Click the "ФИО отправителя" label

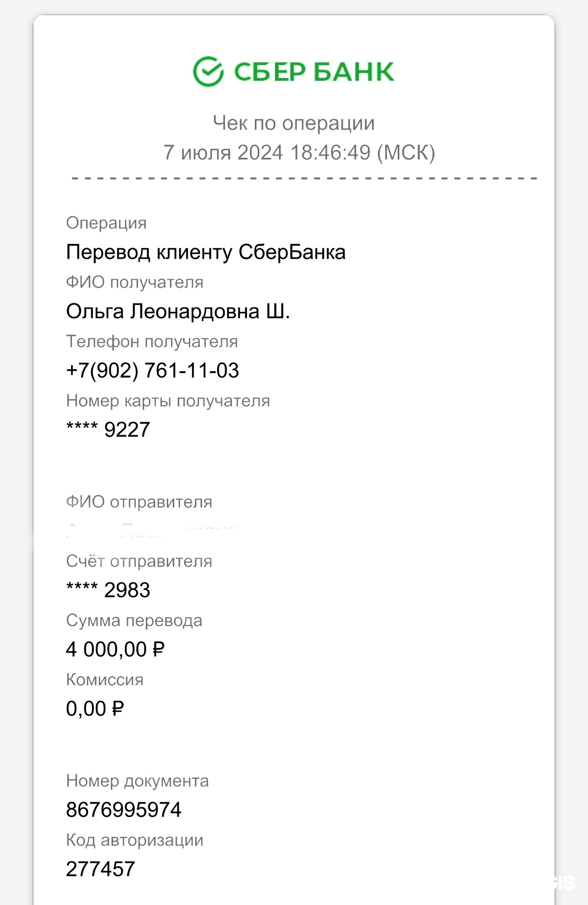139,502
